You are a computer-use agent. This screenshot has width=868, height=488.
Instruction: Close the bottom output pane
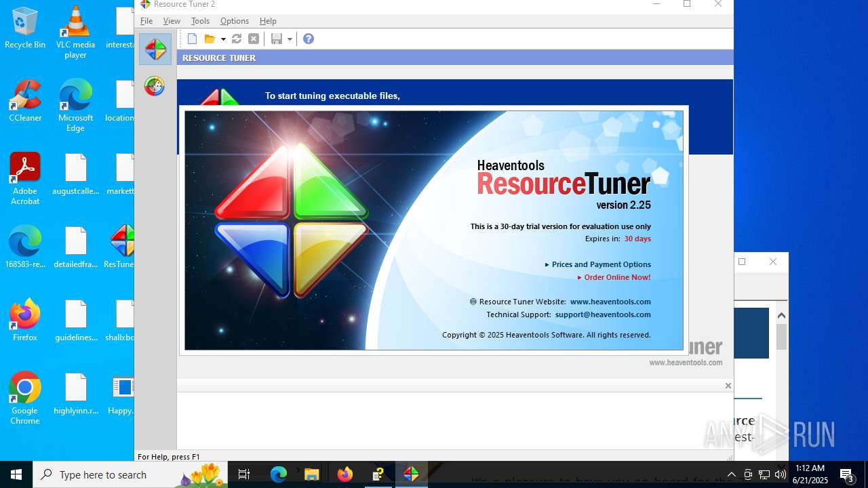(728, 386)
